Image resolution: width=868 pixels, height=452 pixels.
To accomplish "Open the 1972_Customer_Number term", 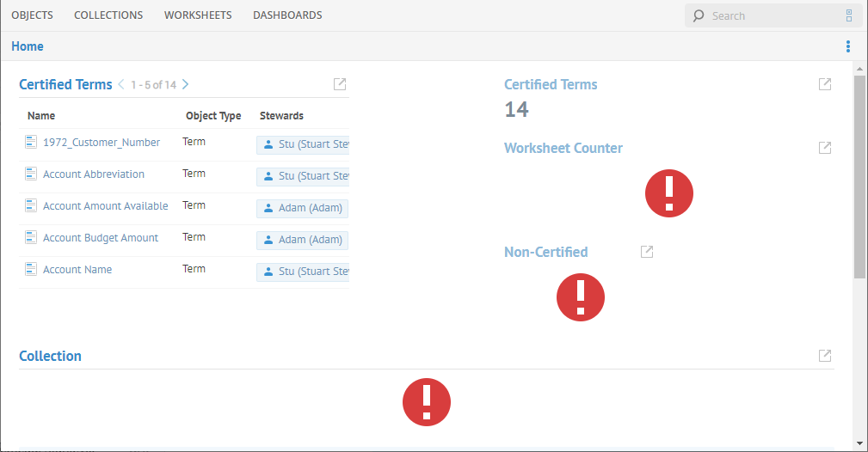I will click(x=102, y=143).
